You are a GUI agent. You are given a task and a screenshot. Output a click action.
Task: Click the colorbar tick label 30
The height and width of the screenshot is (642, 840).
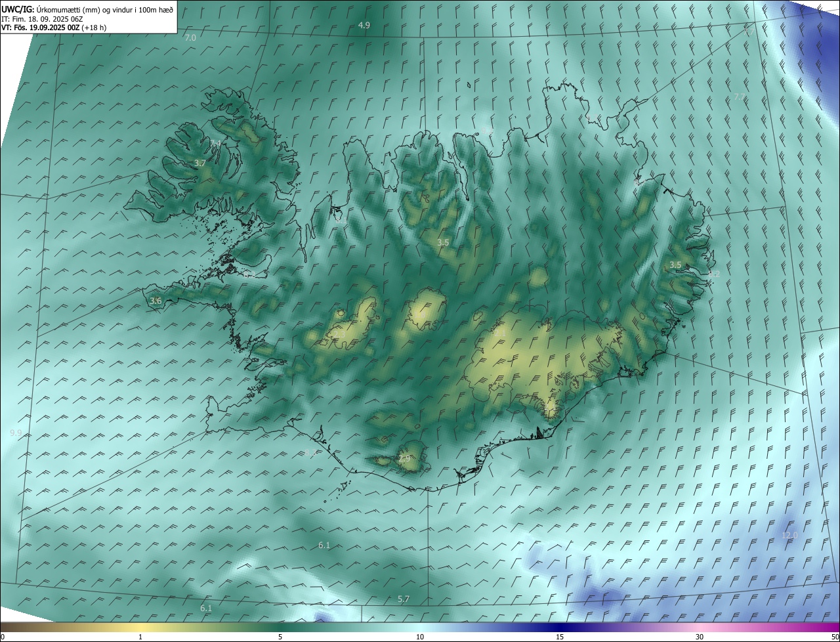(700, 637)
